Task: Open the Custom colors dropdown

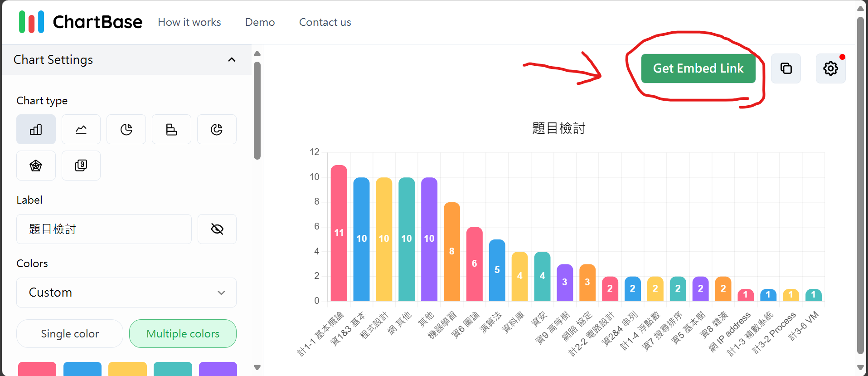Action: click(126, 293)
